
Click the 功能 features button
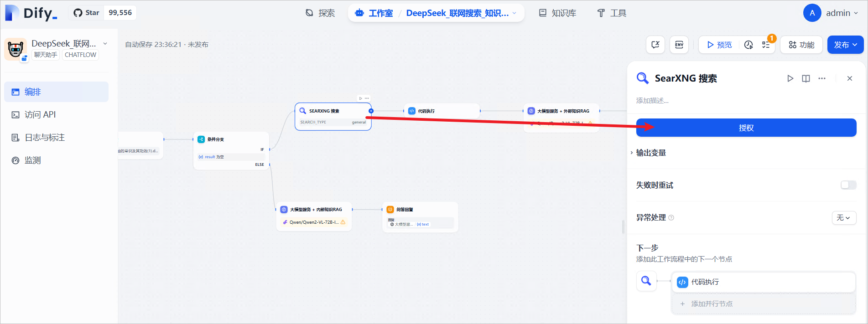[801, 45]
